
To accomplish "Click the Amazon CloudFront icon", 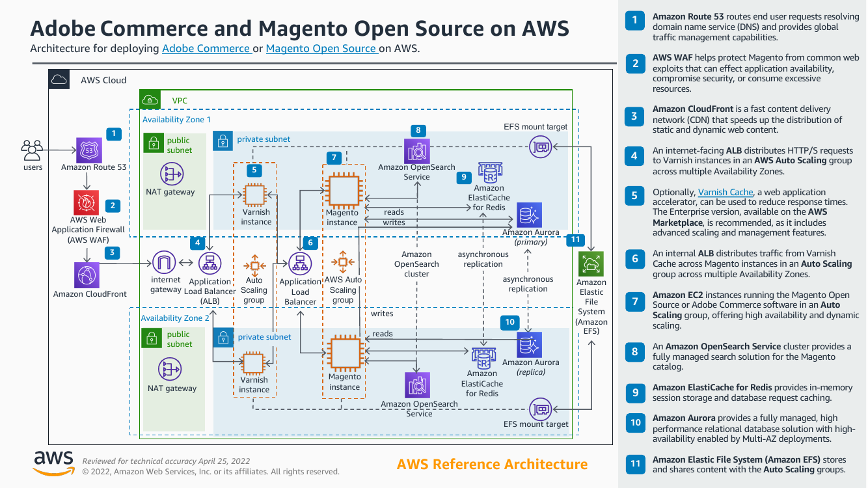I will tap(88, 275).
